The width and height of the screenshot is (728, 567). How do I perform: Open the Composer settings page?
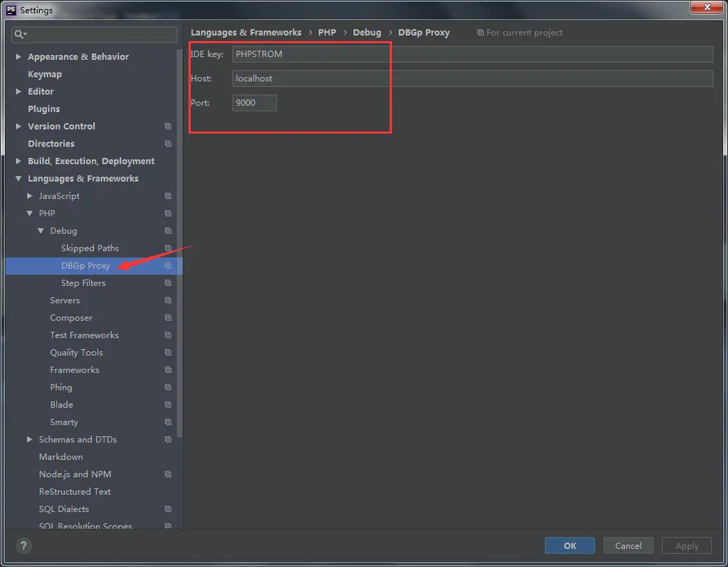click(71, 318)
